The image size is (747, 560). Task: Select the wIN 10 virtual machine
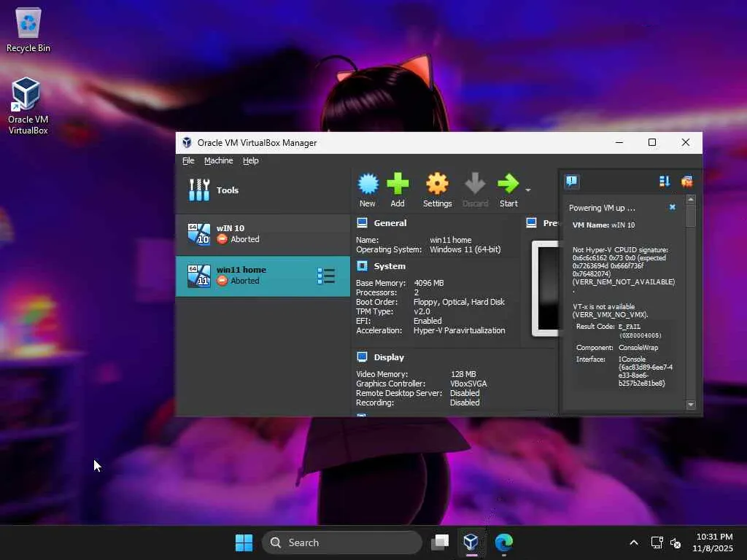pos(263,234)
